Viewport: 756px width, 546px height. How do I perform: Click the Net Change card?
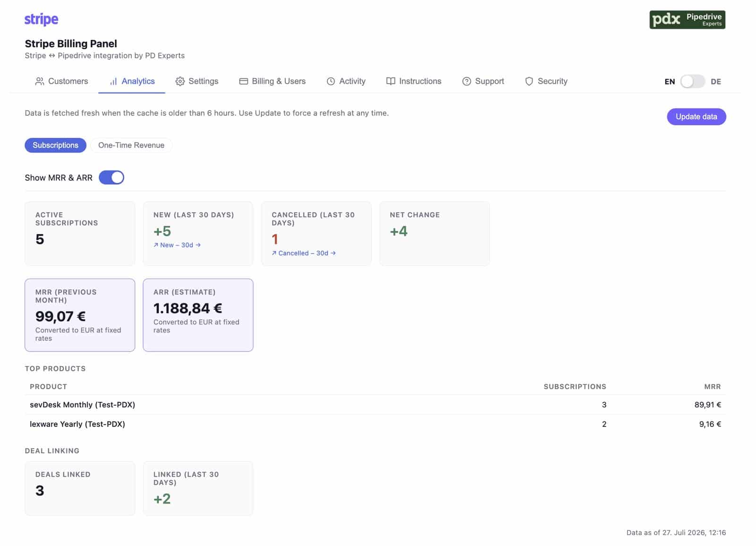pyautogui.click(x=434, y=233)
